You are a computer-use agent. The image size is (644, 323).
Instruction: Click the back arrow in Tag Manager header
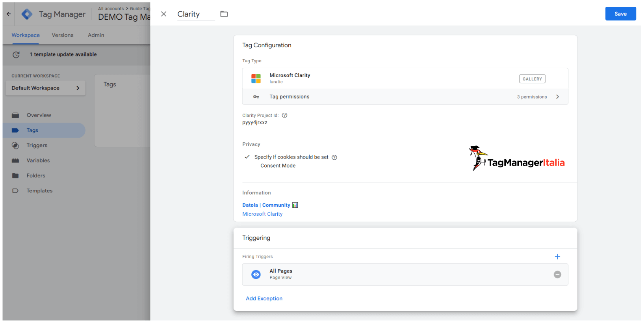9,14
